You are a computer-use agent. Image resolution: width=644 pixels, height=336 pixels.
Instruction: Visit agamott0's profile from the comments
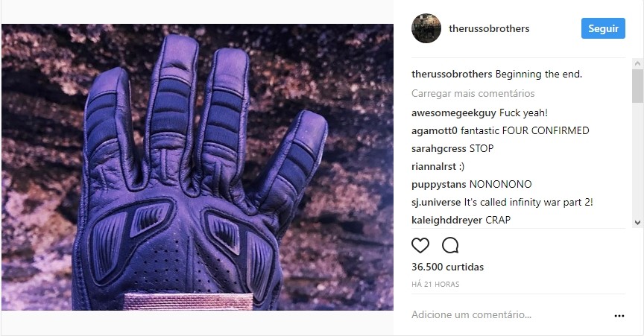[434, 130]
